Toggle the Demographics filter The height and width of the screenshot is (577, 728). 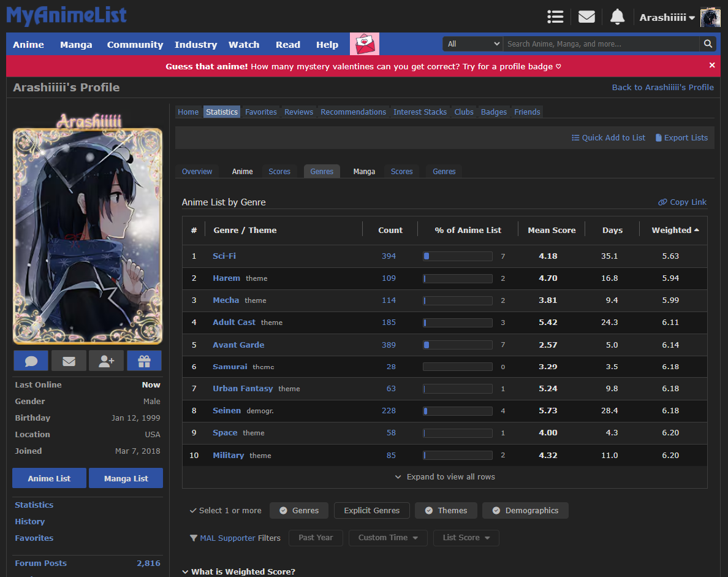coord(525,510)
